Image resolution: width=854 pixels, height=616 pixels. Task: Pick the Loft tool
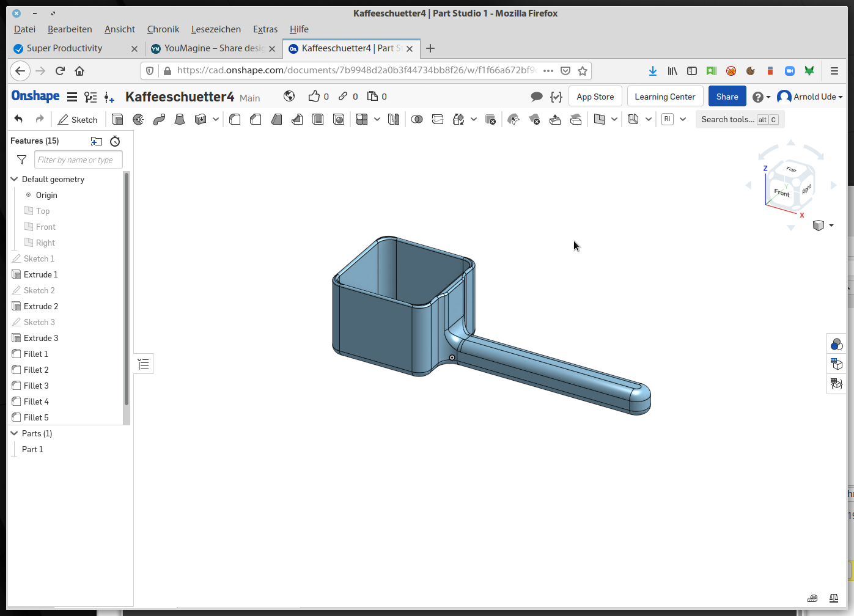click(x=180, y=120)
